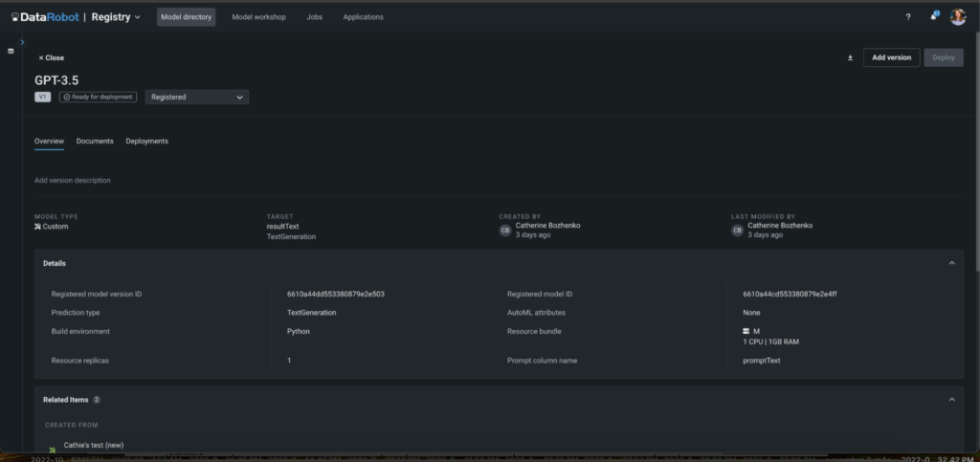The height and width of the screenshot is (462, 980).
Task: Open the notifications bell
Action: coord(934,16)
